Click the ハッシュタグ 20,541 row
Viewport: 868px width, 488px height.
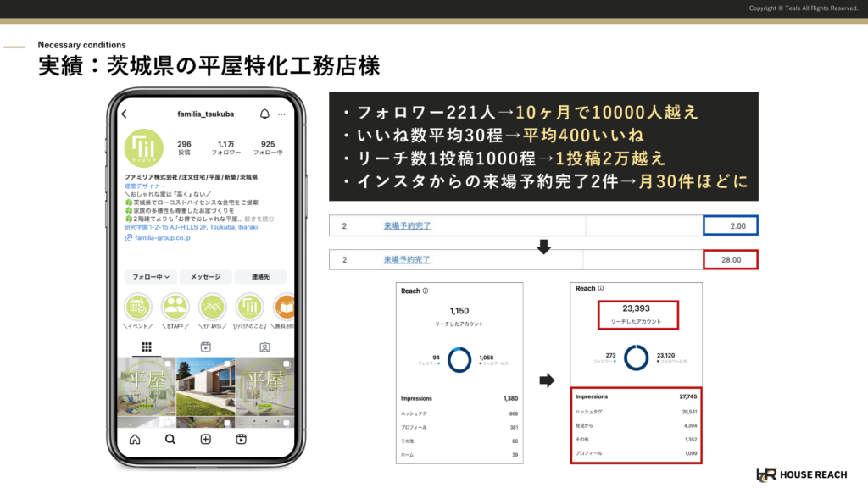(636, 412)
